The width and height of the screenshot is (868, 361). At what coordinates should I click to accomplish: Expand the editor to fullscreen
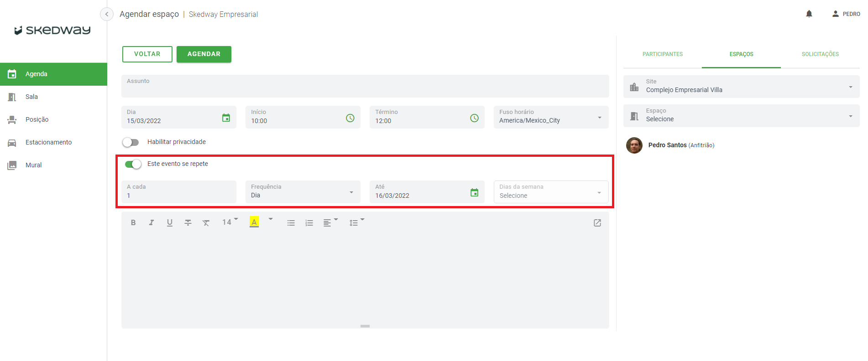click(597, 223)
